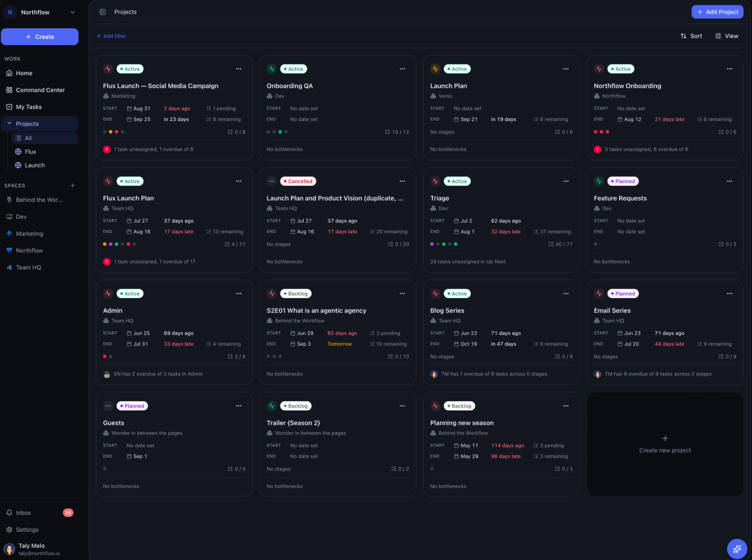Click the plus icon next to Spaces
The width and height of the screenshot is (752, 560).
[72, 185]
